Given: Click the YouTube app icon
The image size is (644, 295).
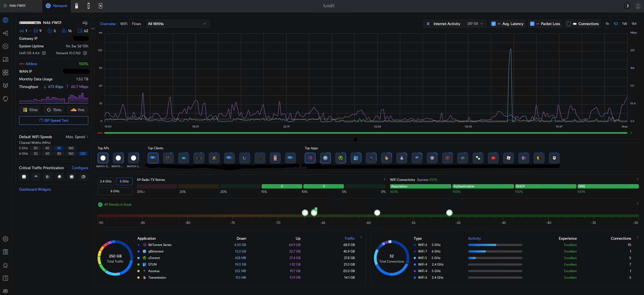Looking at the screenshot, I should tap(493, 158).
